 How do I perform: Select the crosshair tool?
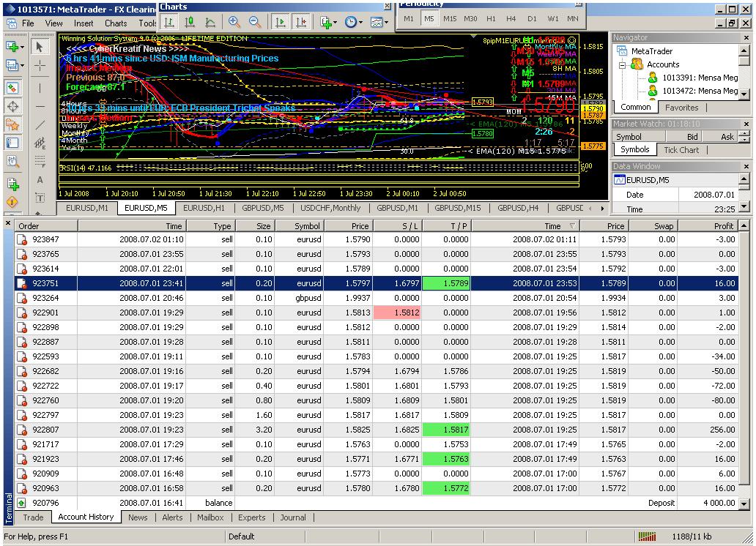coord(40,66)
